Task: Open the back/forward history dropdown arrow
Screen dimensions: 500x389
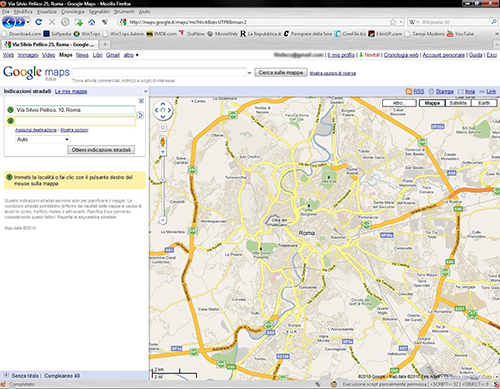Action: tap(28, 22)
